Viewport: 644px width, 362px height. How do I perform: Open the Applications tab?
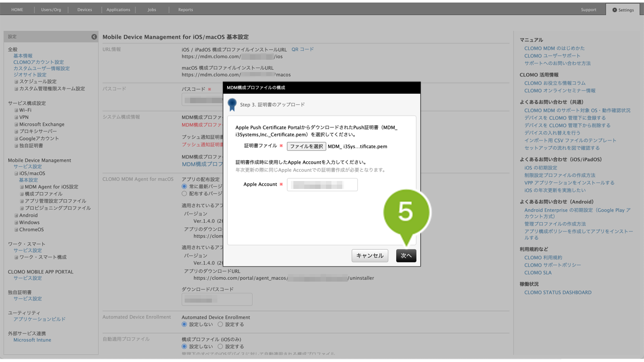pyautogui.click(x=118, y=10)
